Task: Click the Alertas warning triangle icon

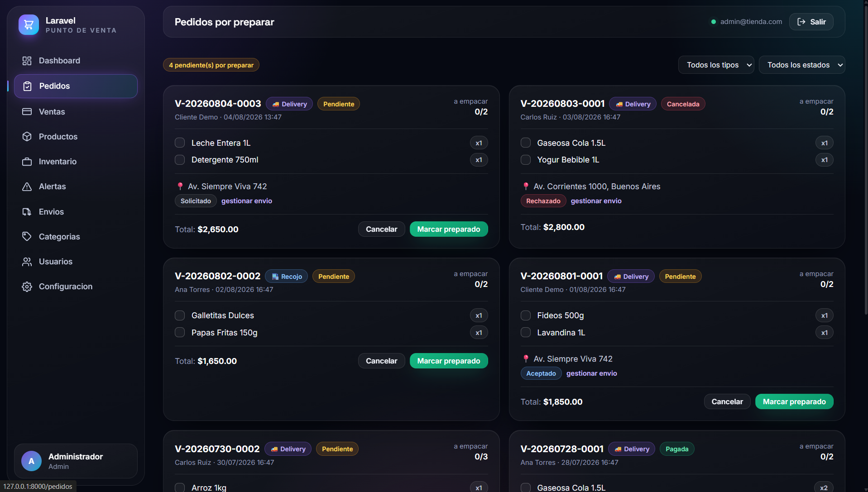Action: (27, 186)
